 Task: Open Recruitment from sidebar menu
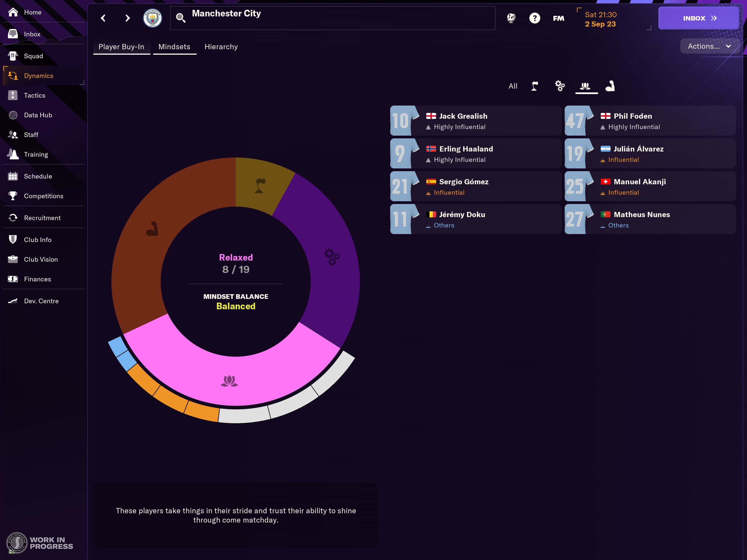(x=42, y=218)
